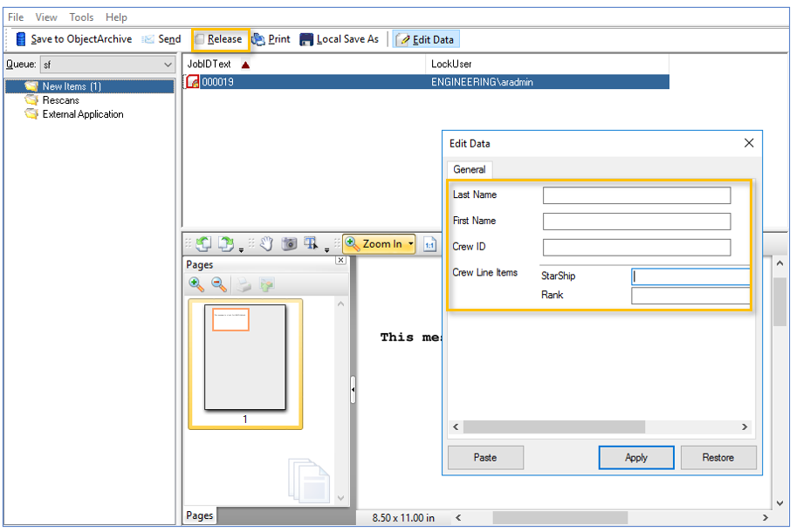Click the 1:1 actual size icon
Screen dimensions: 796x532
click(x=429, y=244)
